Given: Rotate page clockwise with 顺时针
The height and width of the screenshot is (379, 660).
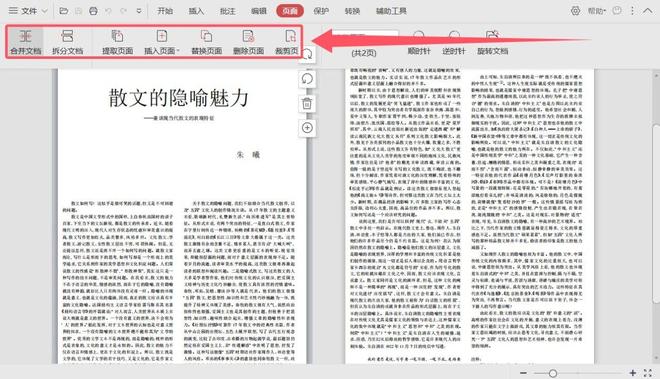Looking at the screenshot, I should [x=419, y=44].
